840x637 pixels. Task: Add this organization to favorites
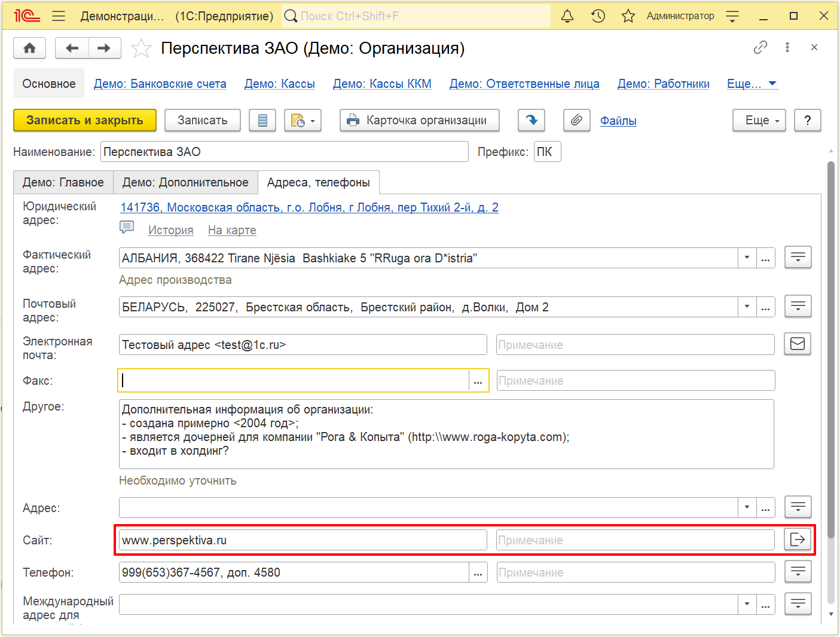tap(141, 48)
